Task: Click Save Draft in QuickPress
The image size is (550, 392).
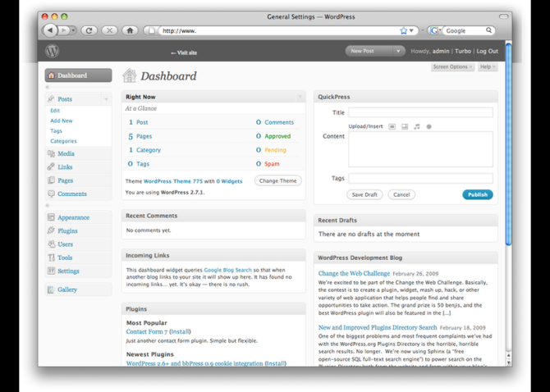Action: 364,195
